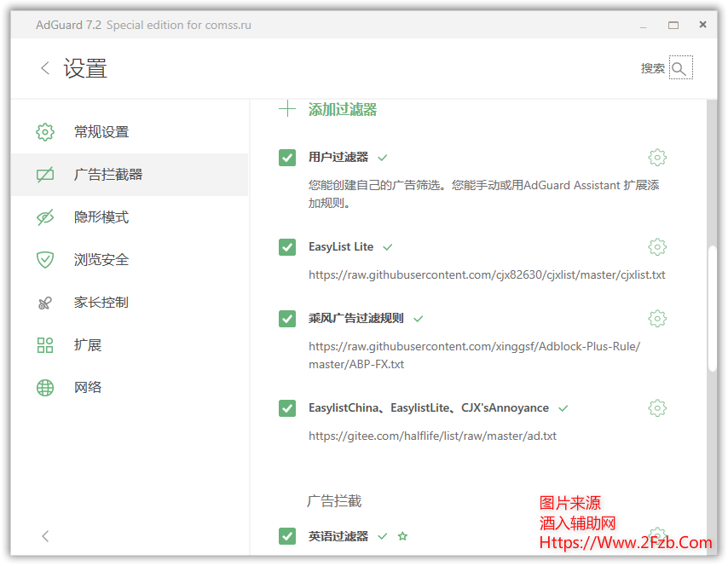Click the back arrow beside 设置
This screenshot has height=566, width=728.
(45, 68)
